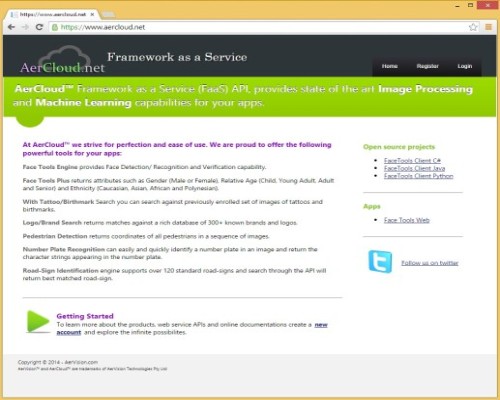Click the browser forward arrow
This screenshot has height=400, width=500.
[x=25, y=27]
